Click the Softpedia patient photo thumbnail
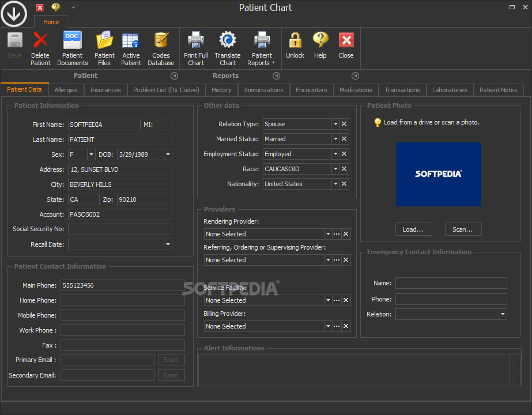Viewport: 532px width, 415px height. tap(439, 174)
